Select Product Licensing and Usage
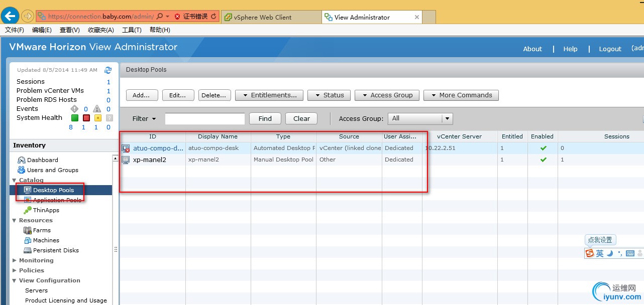This screenshot has height=305, width=644. click(66, 300)
